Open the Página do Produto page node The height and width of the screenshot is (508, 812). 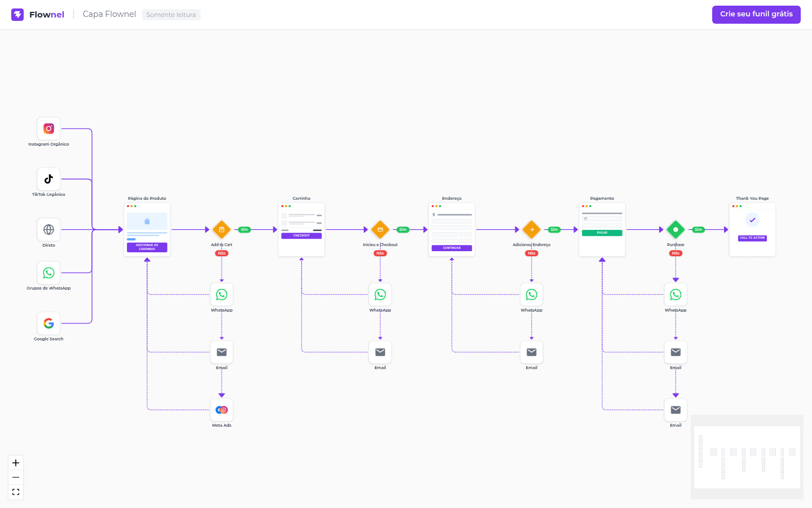click(147, 230)
